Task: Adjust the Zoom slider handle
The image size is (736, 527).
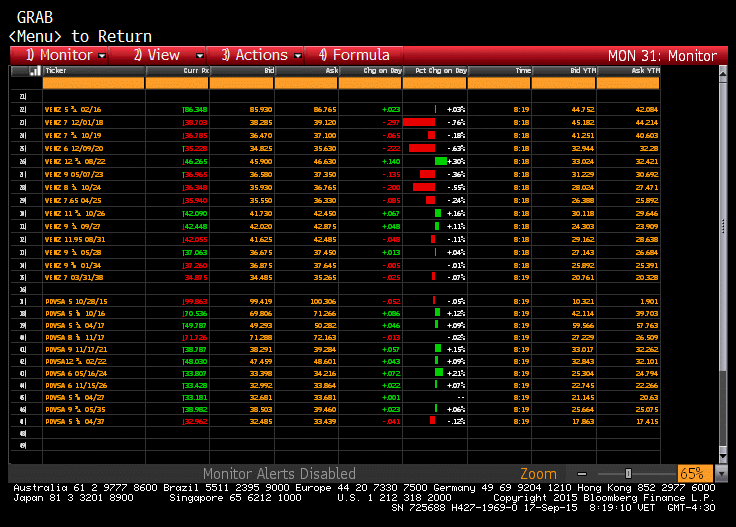Action: click(628, 474)
